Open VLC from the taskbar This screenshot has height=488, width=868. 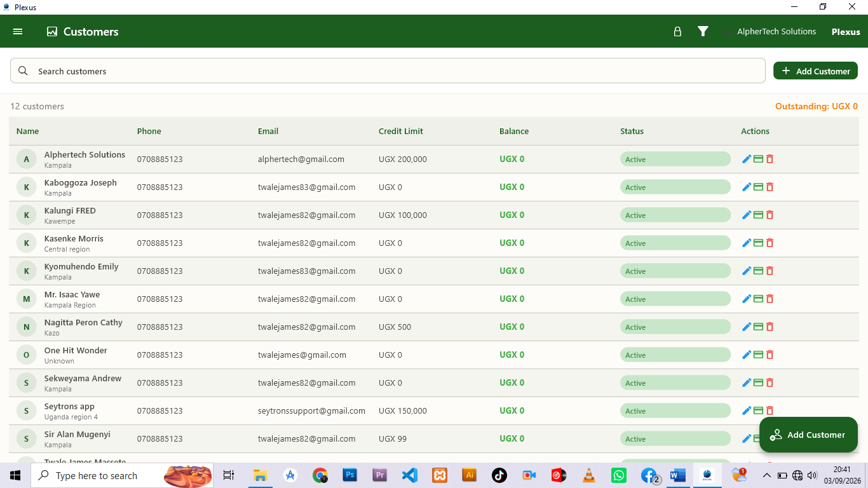pos(589,475)
